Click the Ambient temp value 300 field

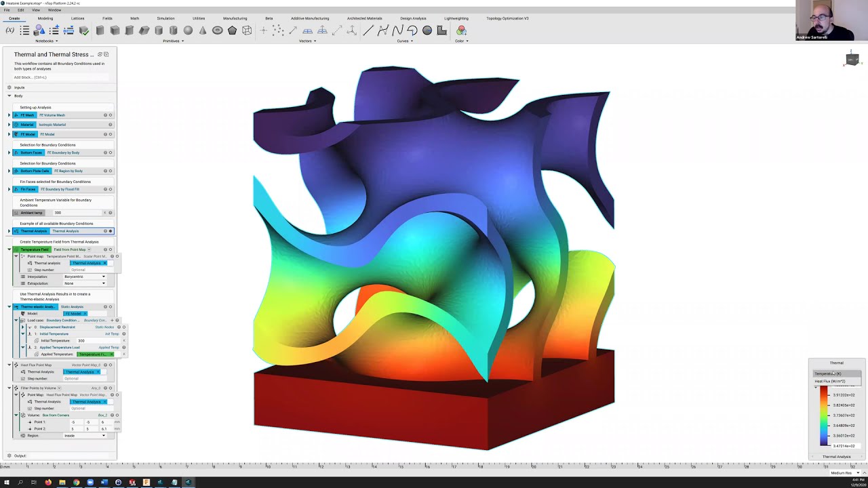tap(76, 213)
